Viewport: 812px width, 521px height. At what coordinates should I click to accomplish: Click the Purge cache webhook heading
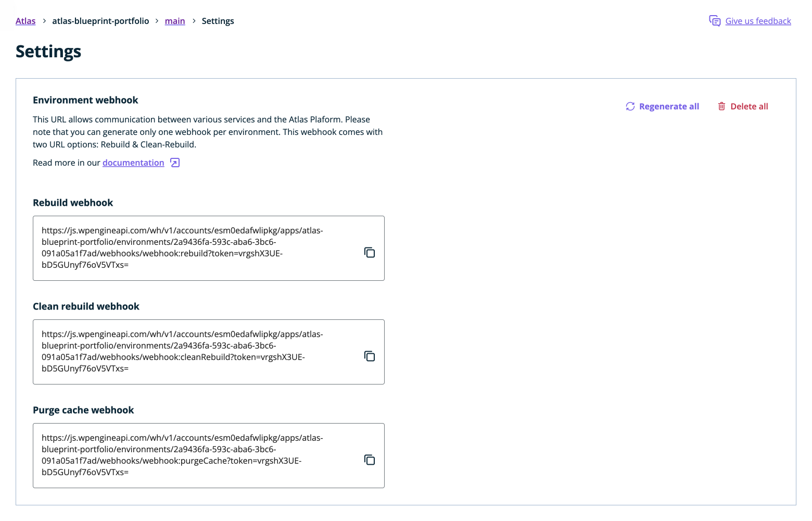[83, 410]
